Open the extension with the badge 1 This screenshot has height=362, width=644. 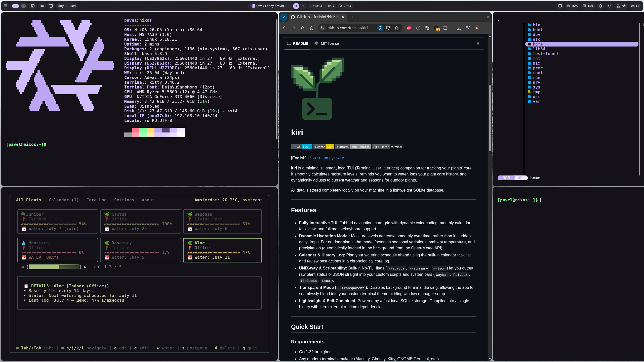point(436,28)
